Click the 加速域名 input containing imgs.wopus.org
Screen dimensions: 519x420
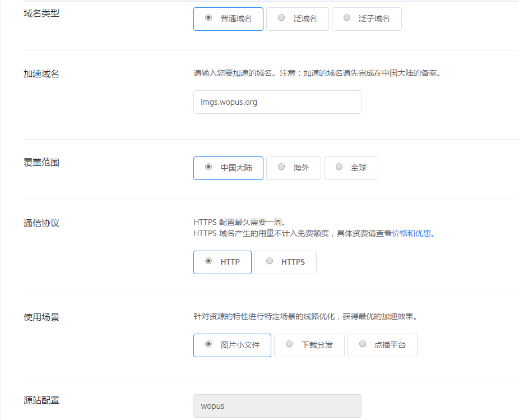pyautogui.click(x=277, y=102)
